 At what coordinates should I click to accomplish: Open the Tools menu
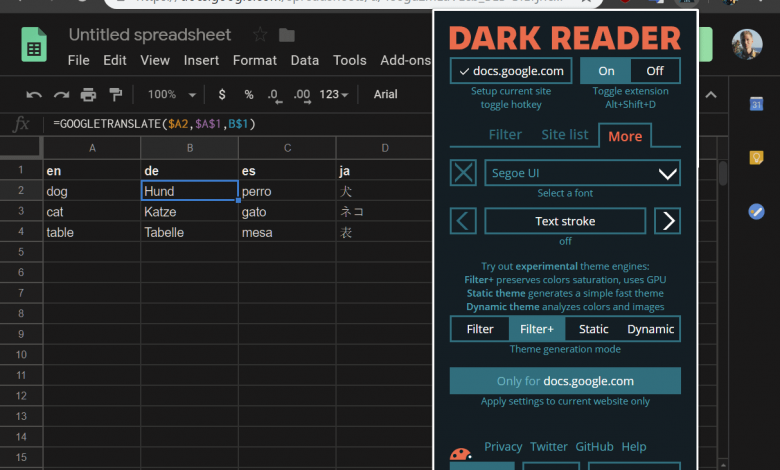[x=350, y=60]
